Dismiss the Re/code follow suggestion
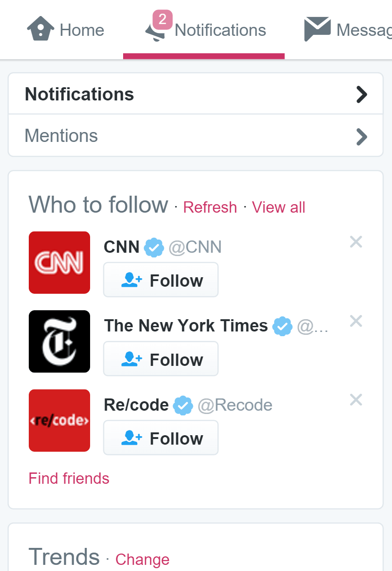The width and height of the screenshot is (392, 571). click(x=356, y=400)
